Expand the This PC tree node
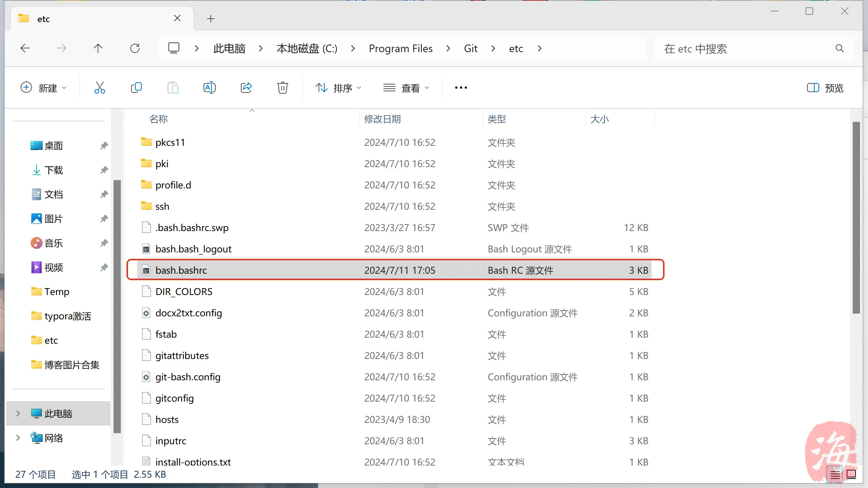 (x=18, y=413)
